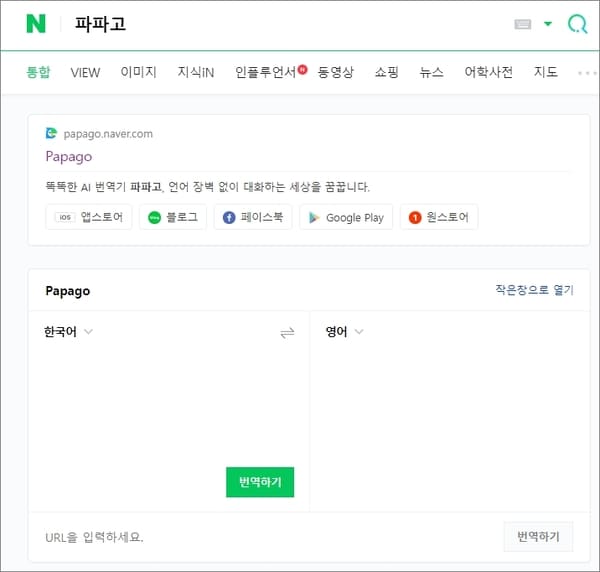Select the 통합 tab
The height and width of the screenshot is (572, 600).
(38, 72)
